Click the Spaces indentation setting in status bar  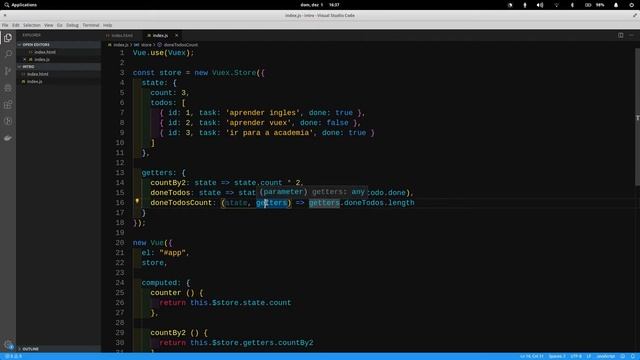pyautogui.click(x=557, y=356)
